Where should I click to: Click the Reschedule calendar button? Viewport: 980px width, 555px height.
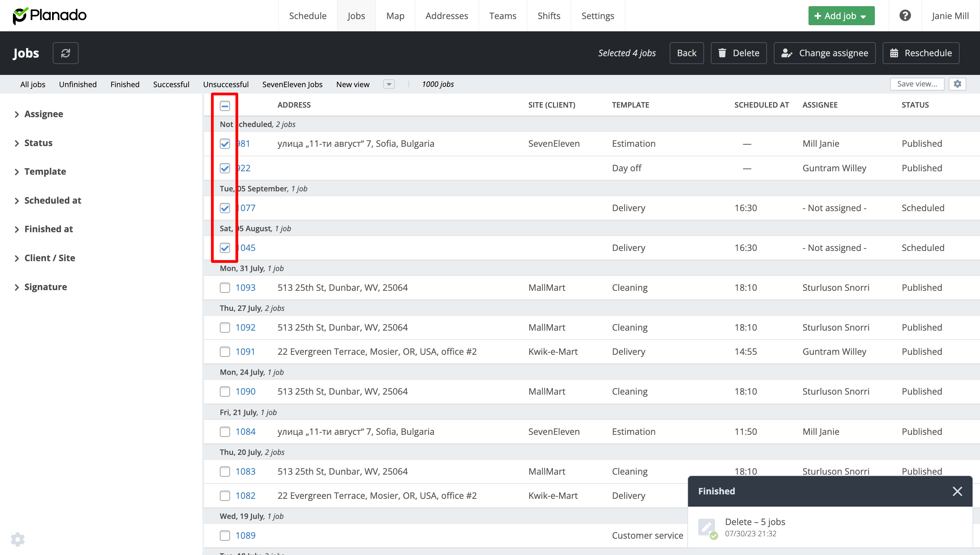tap(920, 53)
